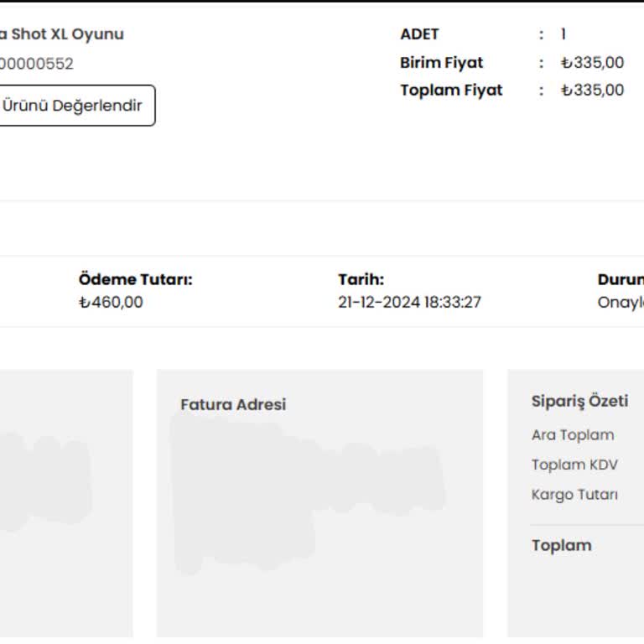Click the 'Birim Fiyat' label

(441, 63)
